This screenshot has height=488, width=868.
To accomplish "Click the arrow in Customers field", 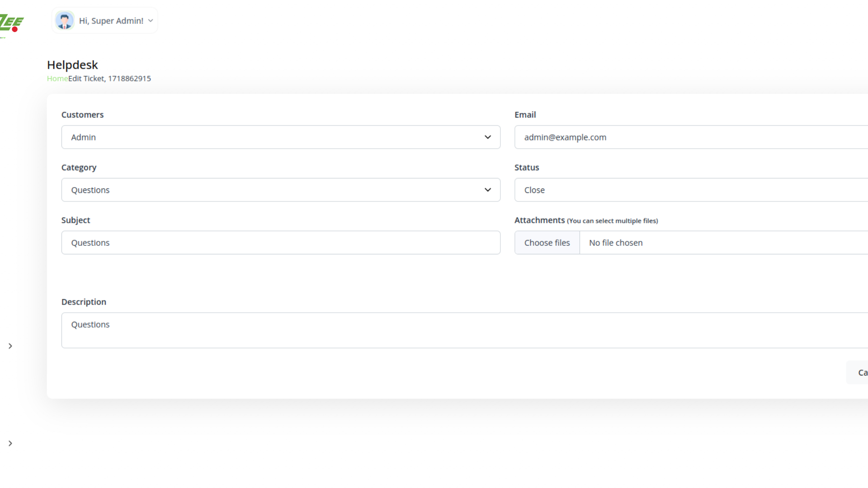I will (487, 137).
